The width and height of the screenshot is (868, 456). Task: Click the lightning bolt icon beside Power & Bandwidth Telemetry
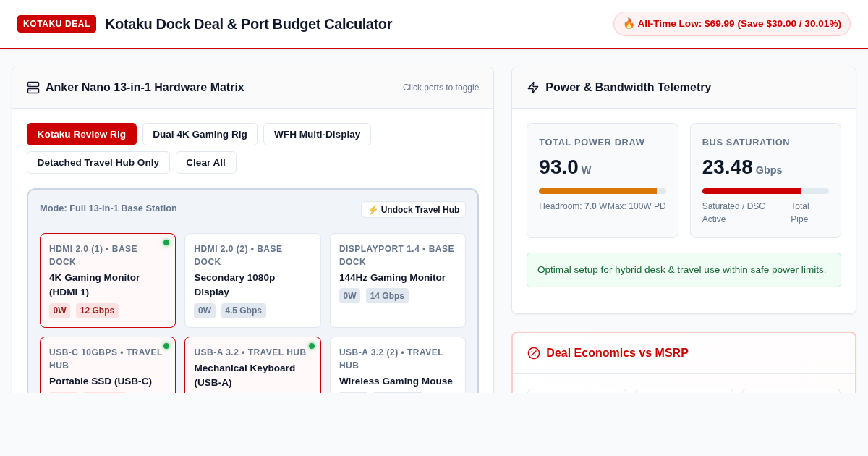tap(533, 88)
